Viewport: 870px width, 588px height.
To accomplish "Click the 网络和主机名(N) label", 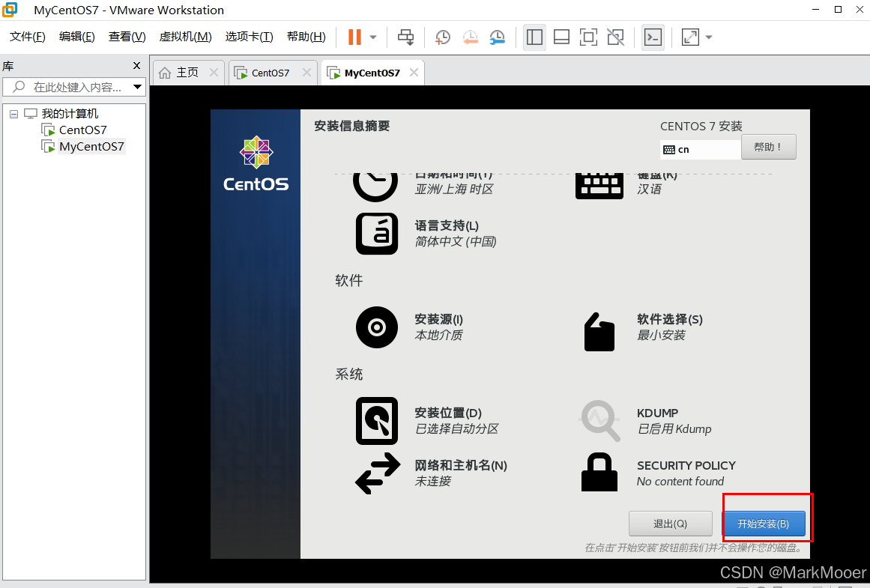I will tap(461, 465).
